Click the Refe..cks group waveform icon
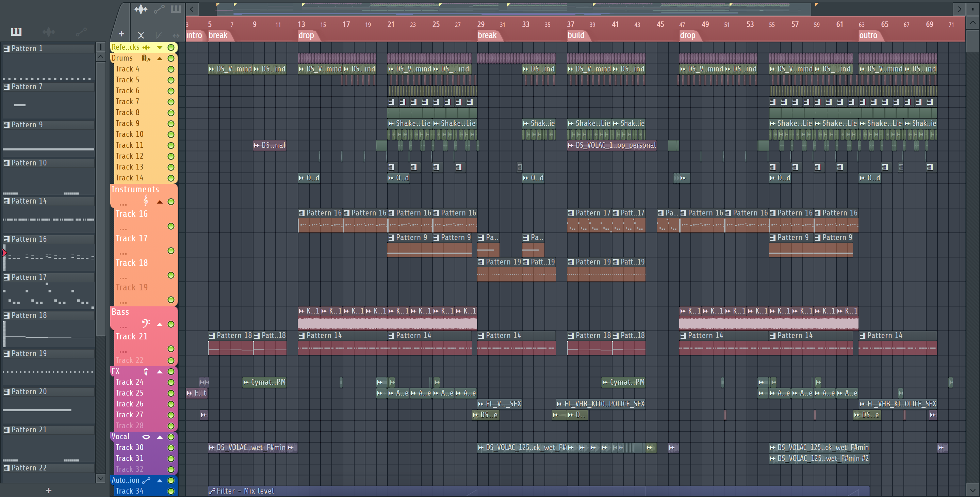This screenshot has height=497, width=980. tap(146, 48)
